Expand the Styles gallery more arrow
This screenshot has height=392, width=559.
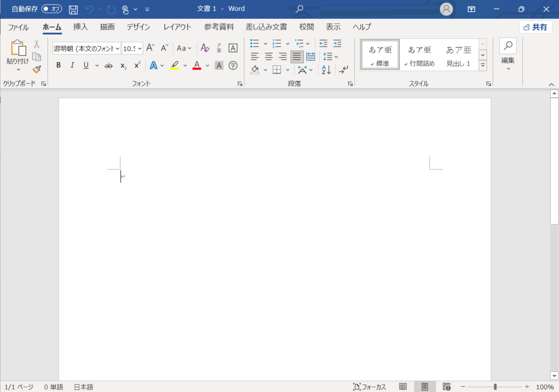(x=483, y=66)
